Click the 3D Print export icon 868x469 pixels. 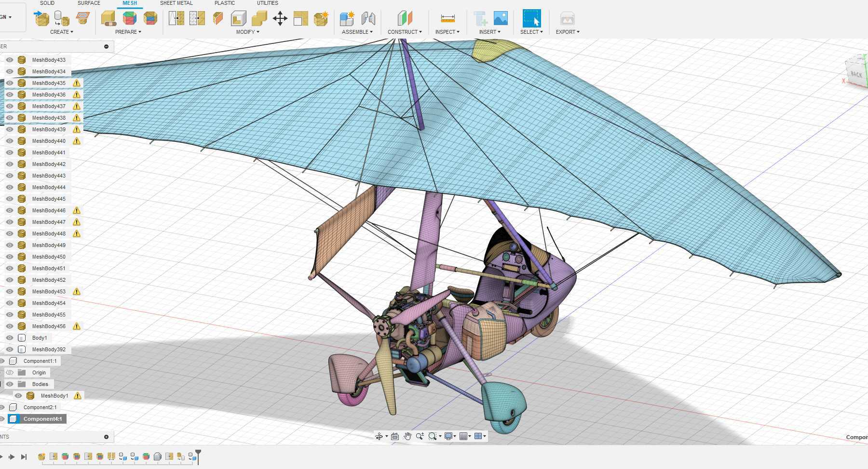coord(567,18)
